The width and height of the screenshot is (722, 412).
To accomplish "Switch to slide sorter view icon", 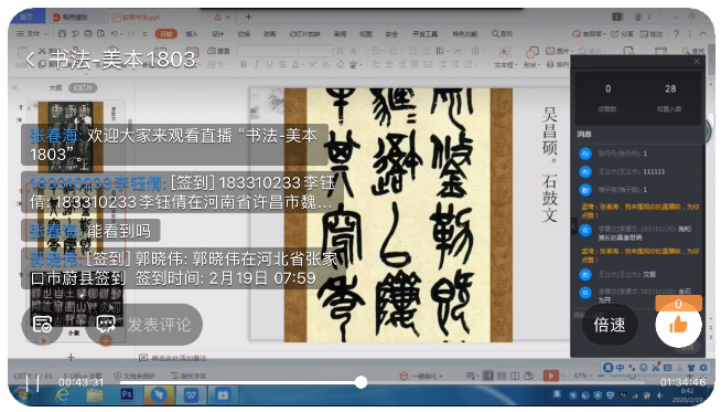I will click(x=501, y=376).
